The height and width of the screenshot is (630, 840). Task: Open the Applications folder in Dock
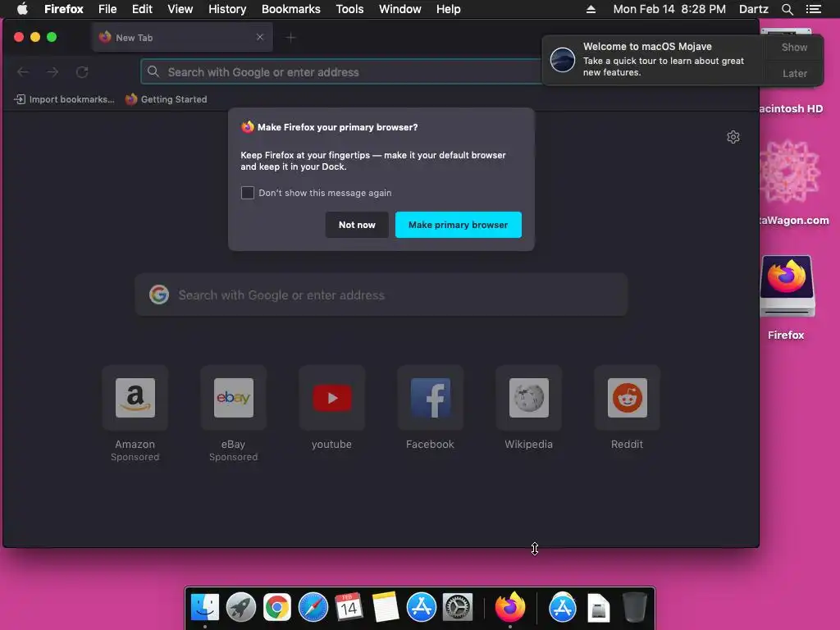tap(563, 608)
